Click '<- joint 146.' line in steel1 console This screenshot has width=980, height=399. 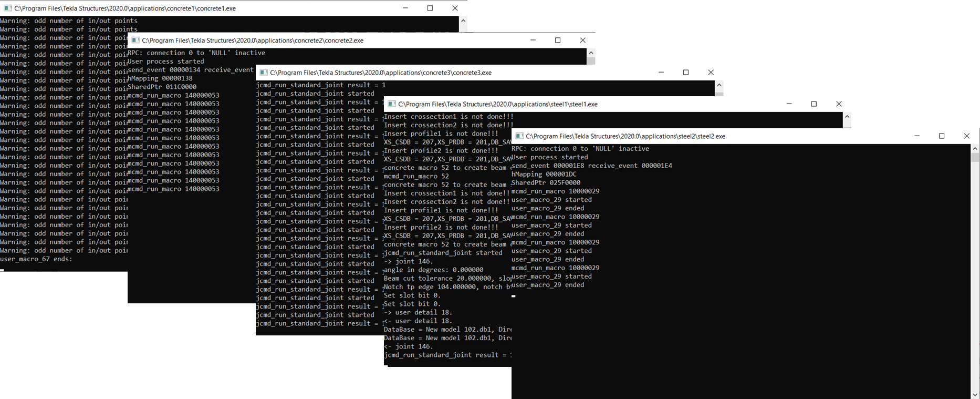pyautogui.click(x=409, y=346)
